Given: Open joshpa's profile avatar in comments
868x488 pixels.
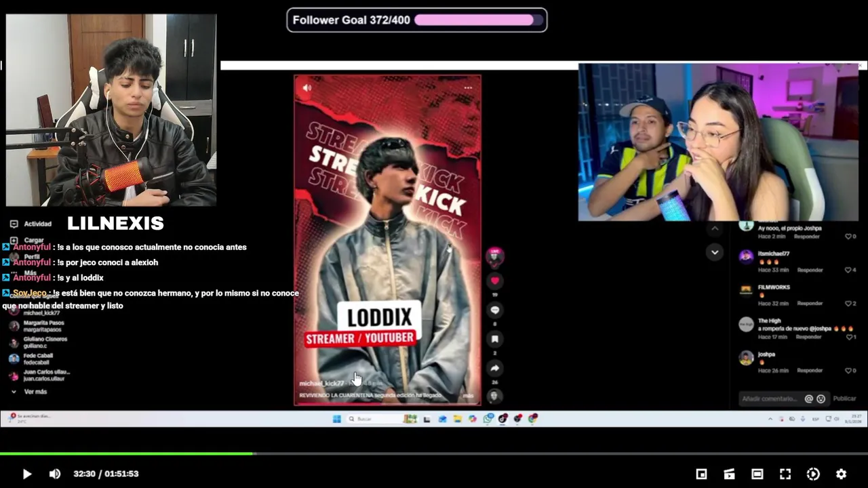Looking at the screenshot, I should [746, 358].
